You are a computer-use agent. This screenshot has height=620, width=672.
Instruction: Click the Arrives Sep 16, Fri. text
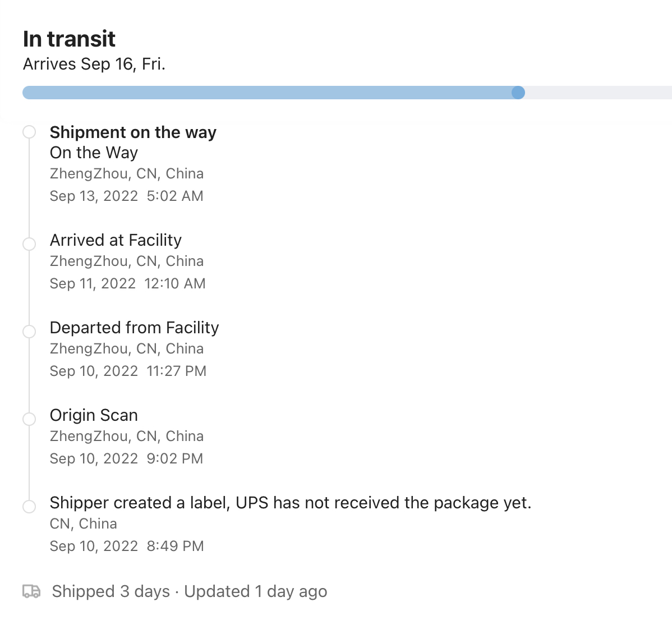click(94, 65)
